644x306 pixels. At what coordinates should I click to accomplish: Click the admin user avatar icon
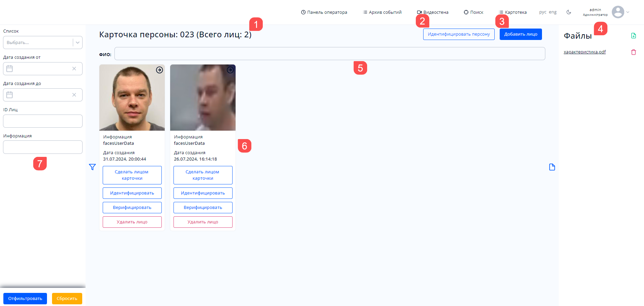pyautogui.click(x=618, y=12)
